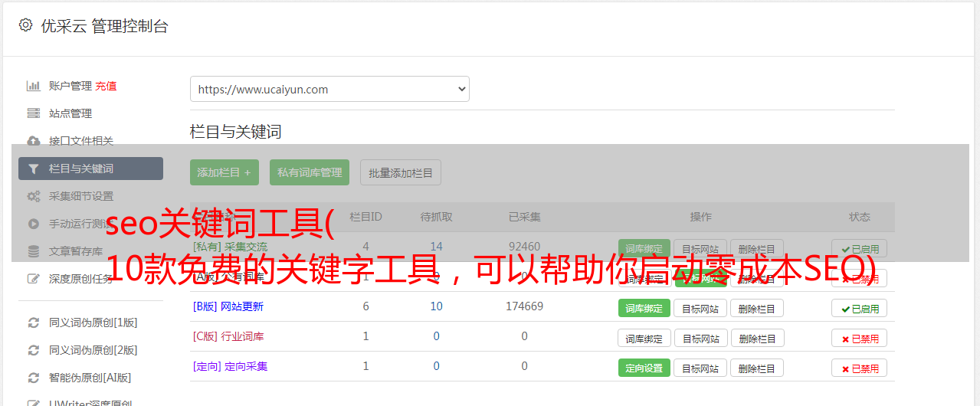Click 词库绑定 for 行业词库 row
The height and width of the screenshot is (406, 980).
click(x=644, y=339)
